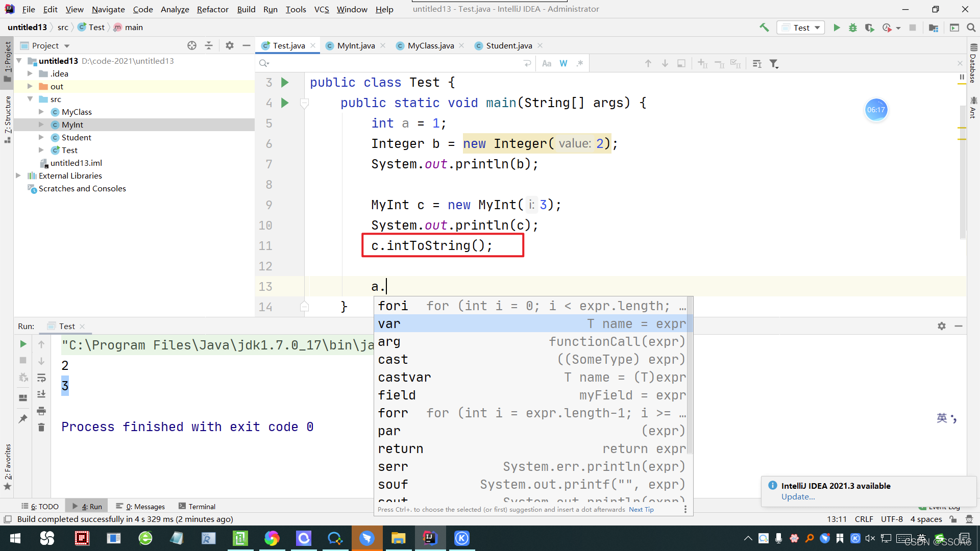This screenshot has height=551, width=980.
Task: Click print icon in Run panel
Action: (x=41, y=411)
